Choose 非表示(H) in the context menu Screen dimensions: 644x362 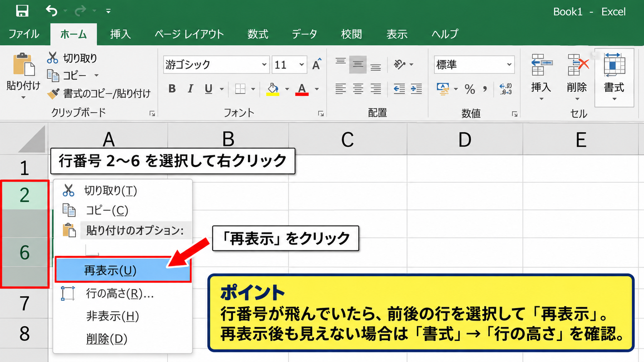click(122, 316)
